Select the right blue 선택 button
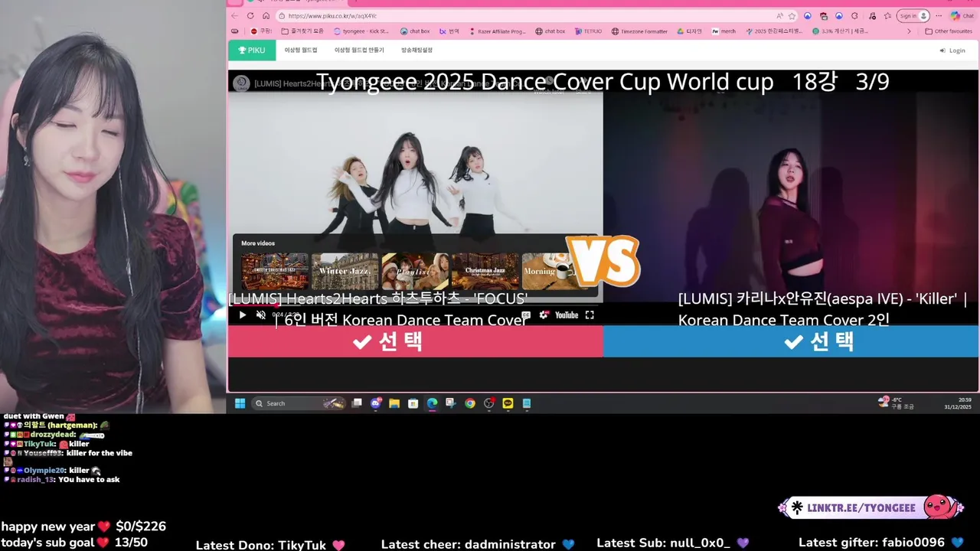Image resolution: width=980 pixels, height=551 pixels. pos(791,341)
